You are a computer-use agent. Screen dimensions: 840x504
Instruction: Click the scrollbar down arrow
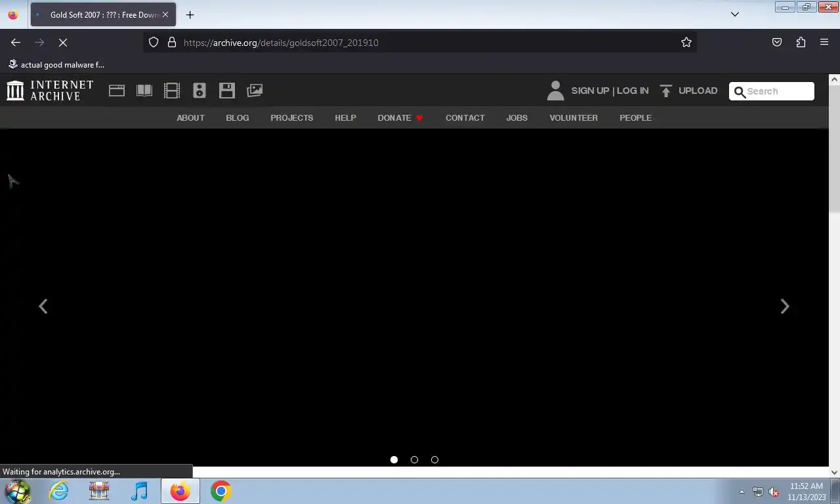pos(834,472)
